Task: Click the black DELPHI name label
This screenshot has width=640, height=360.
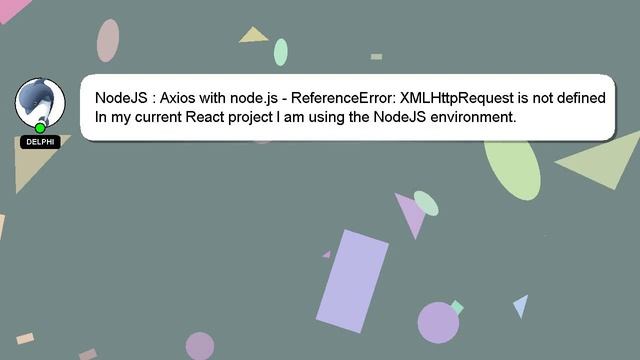Action: [x=40, y=142]
